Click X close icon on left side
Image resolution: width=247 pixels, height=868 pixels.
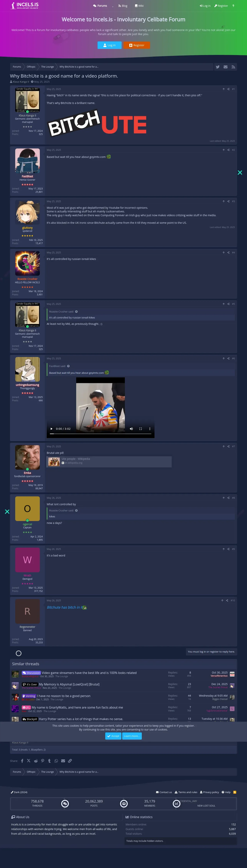(x=7, y=511)
